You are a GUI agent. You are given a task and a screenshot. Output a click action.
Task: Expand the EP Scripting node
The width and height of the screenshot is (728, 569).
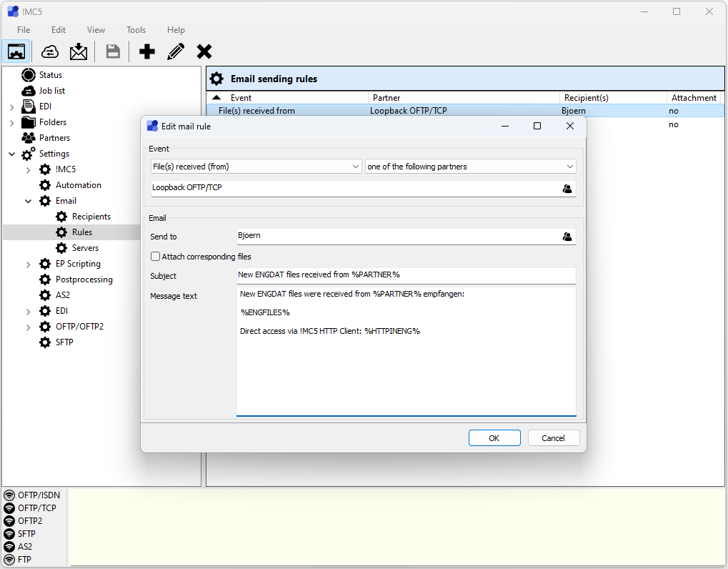pos(29,264)
